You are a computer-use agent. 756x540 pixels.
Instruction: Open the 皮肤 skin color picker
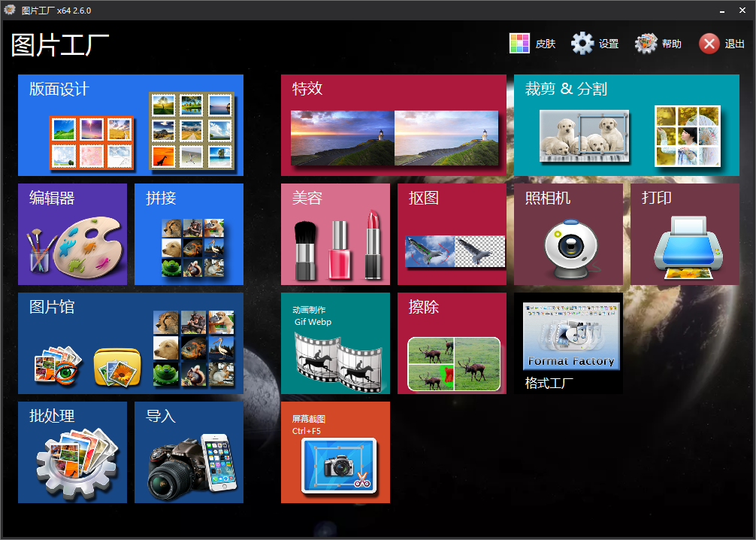pyautogui.click(x=532, y=43)
